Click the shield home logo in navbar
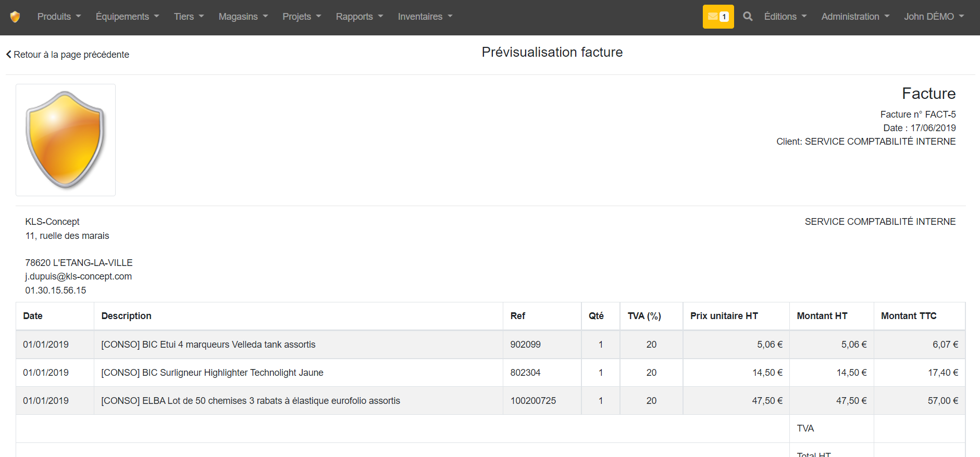Screen dimensions: 980x457 click(x=15, y=17)
